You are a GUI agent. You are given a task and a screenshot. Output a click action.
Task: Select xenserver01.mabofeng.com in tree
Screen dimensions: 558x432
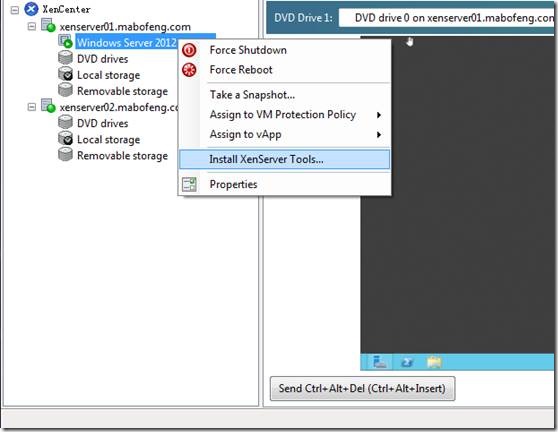coord(125,27)
